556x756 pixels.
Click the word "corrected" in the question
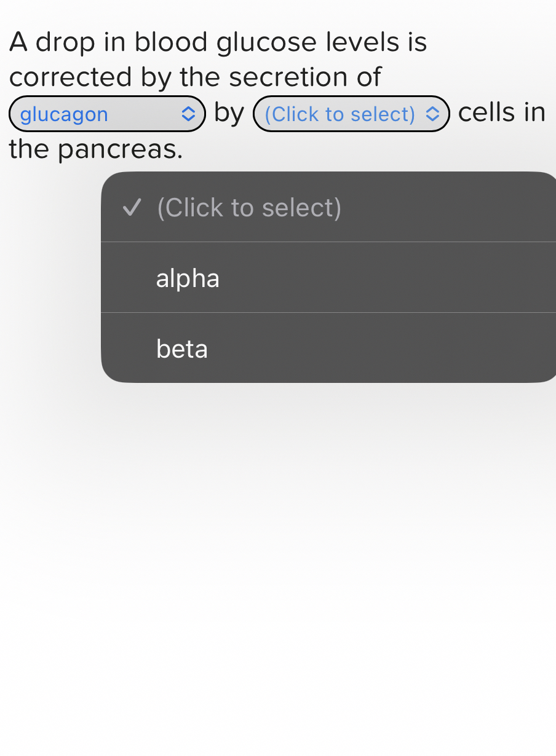[71, 77]
